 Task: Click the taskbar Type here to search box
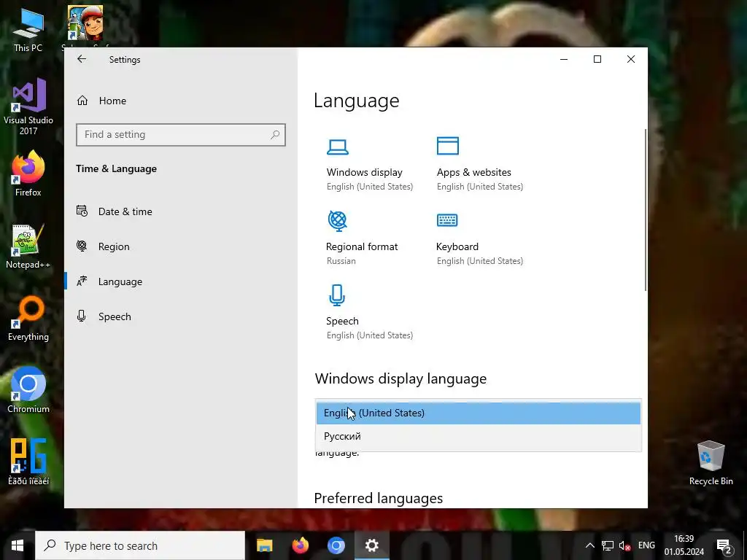click(x=140, y=545)
